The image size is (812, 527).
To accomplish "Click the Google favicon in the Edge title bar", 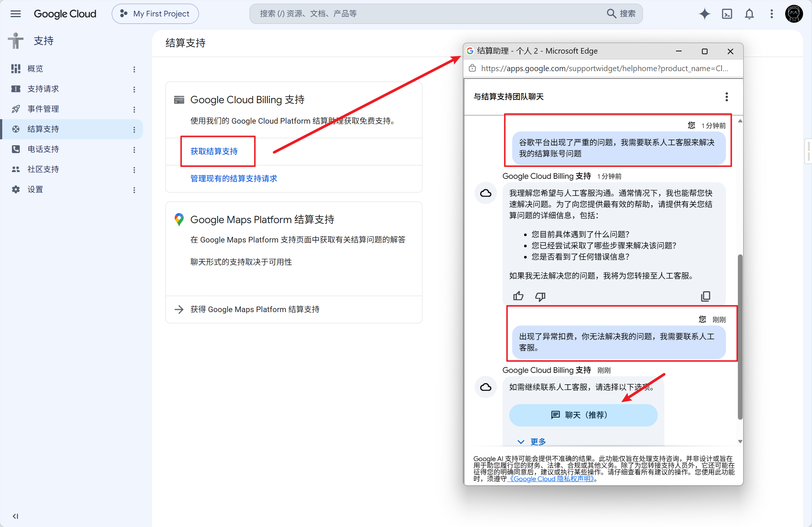I will tap(470, 51).
